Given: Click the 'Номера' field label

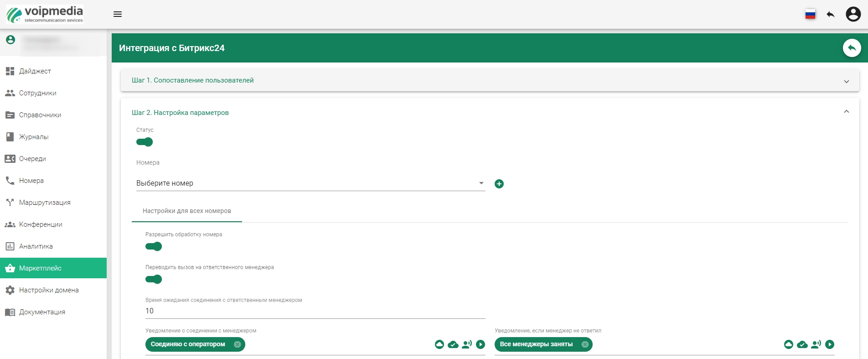Looking at the screenshot, I should 148,162.
